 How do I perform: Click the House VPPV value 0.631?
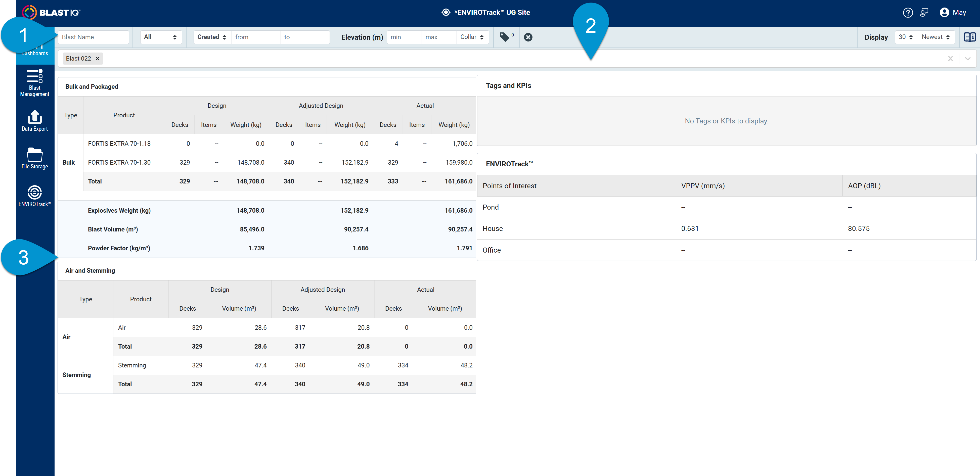click(x=689, y=228)
